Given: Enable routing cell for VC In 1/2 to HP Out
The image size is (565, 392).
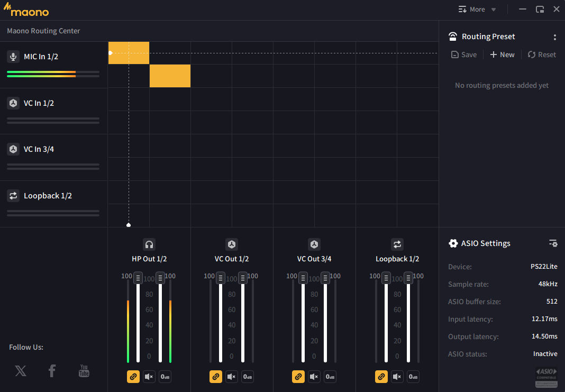Looking at the screenshot, I should click(x=129, y=99).
